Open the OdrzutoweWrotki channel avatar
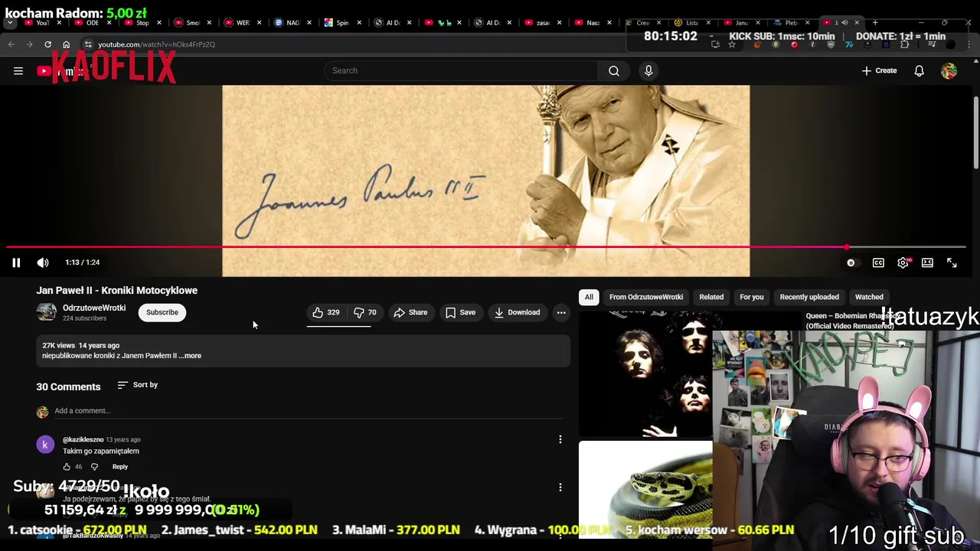Image resolution: width=980 pixels, height=551 pixels. (x=47, y=312)
